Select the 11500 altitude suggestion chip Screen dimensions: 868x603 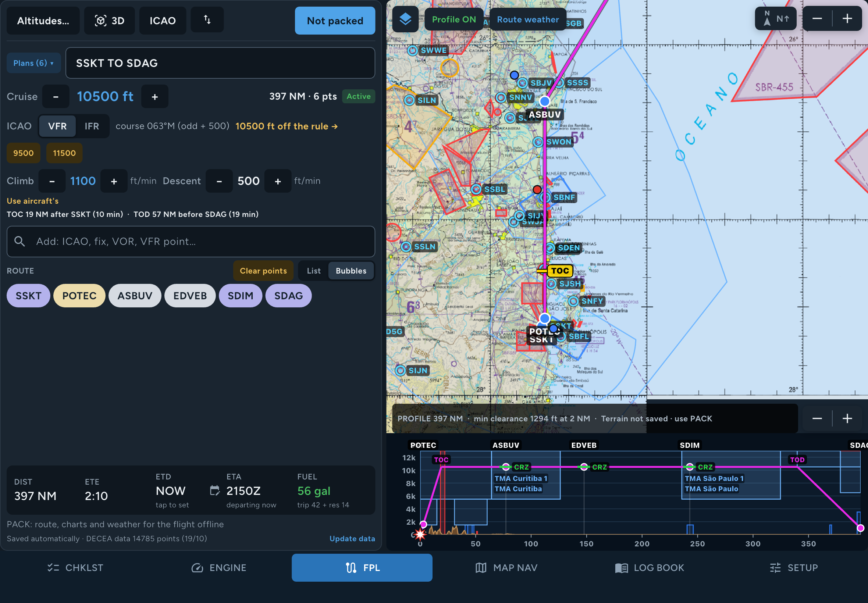[64, 153]
